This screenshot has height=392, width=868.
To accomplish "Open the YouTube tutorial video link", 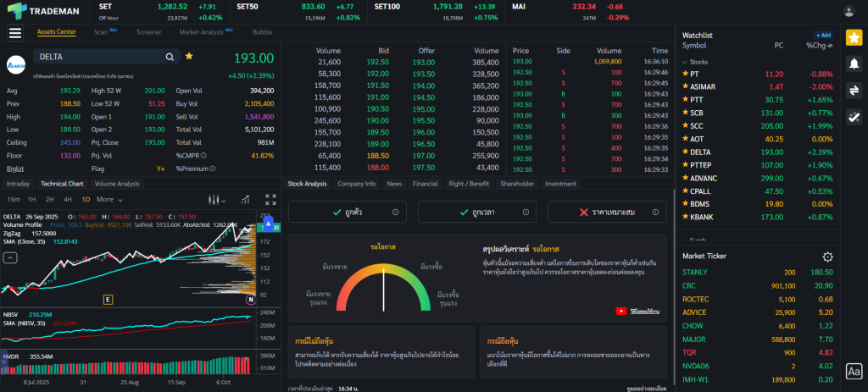I will coord(637,312).
